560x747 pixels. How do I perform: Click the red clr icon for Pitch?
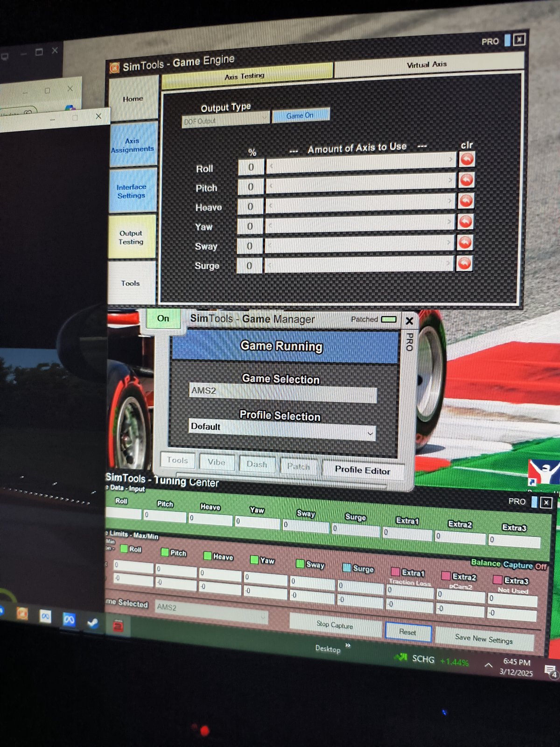pos(466,180)
